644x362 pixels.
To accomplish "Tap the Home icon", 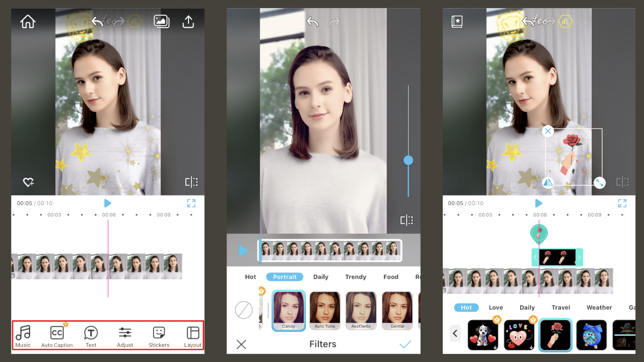I will pyautogui.click(x=28, y=21).
